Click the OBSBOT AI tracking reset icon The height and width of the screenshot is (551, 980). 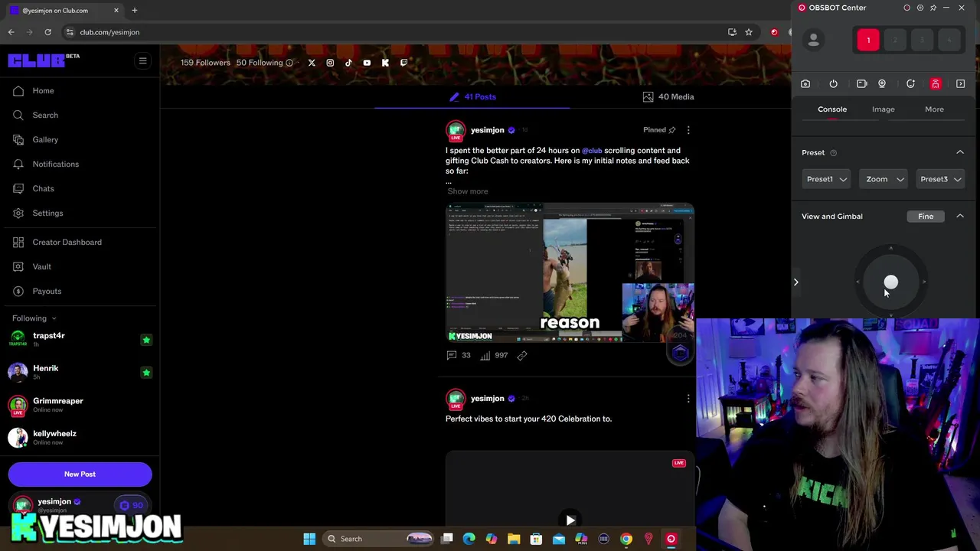[910, 84]
